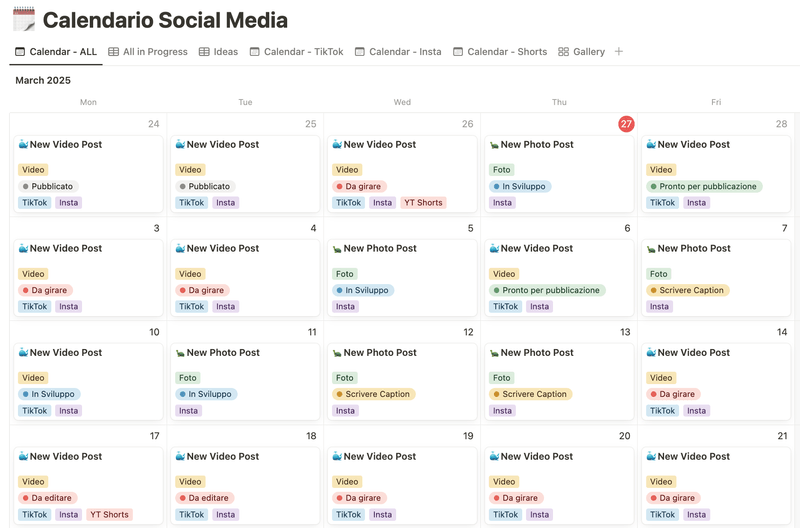Click the calendar emoji page icon
The image size is (800, 528).
coord(22,19)
